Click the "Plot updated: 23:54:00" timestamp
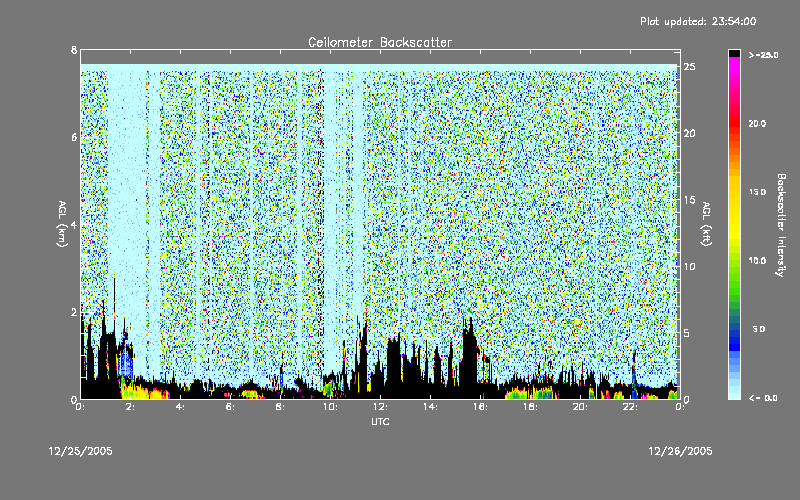The image size is (800, 500). [x=698, y=21]
